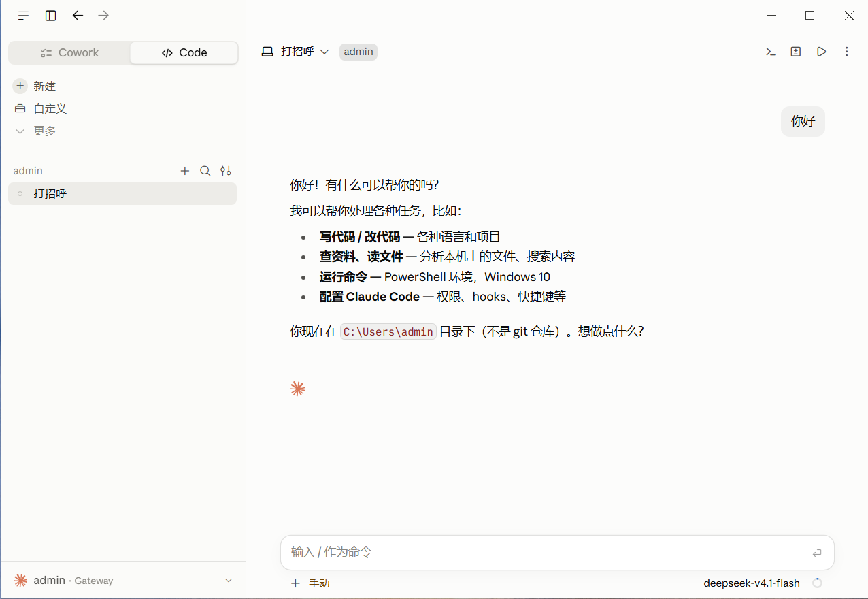Click the Claude logo next to admin Gateway
The width and height of the screenshot is (868, 599).
coord(21,581)
